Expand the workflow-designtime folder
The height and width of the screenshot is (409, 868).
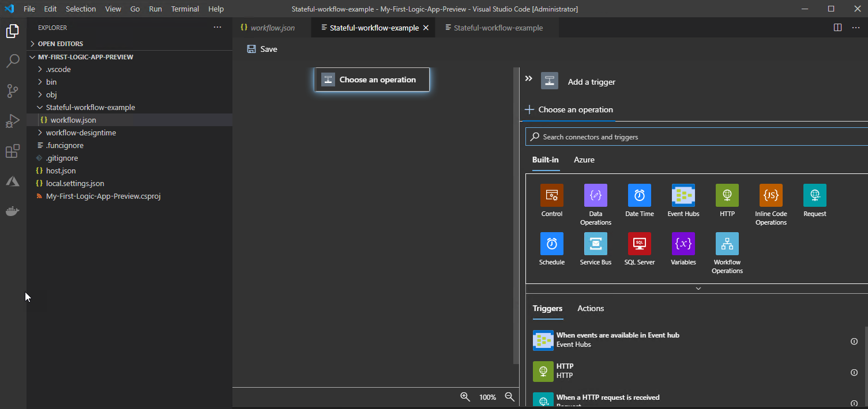tap(81, 132)
